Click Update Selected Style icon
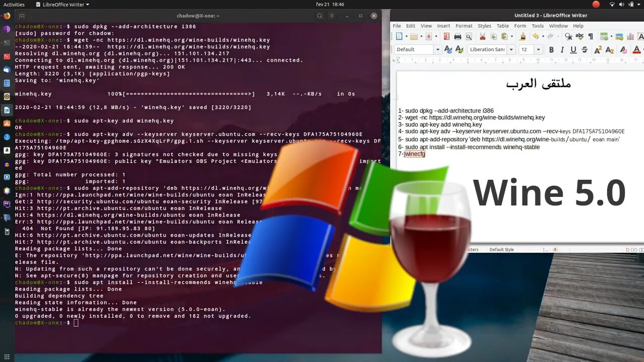 [x=448, y=49]
